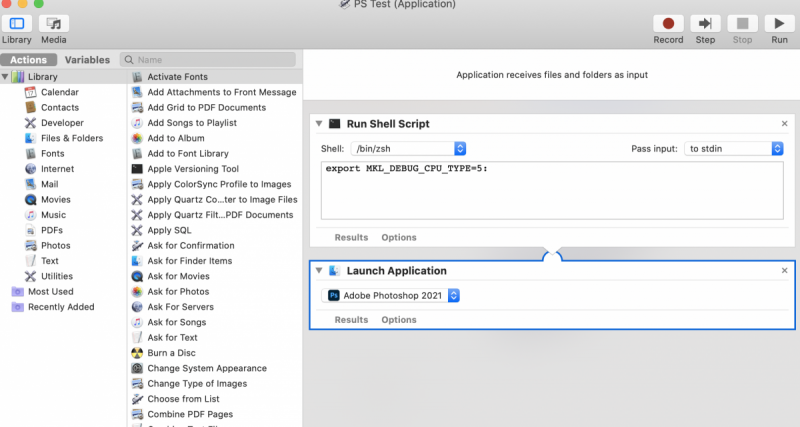
Task: Click the Step button in toolbar
Action: tap(705, 23)
